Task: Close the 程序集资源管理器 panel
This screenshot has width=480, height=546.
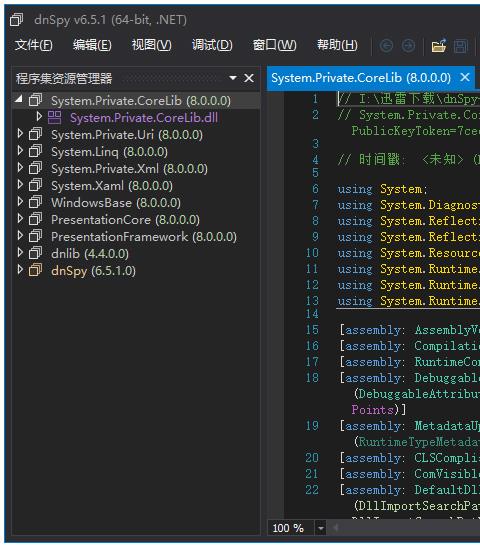Action: (249, 78)
